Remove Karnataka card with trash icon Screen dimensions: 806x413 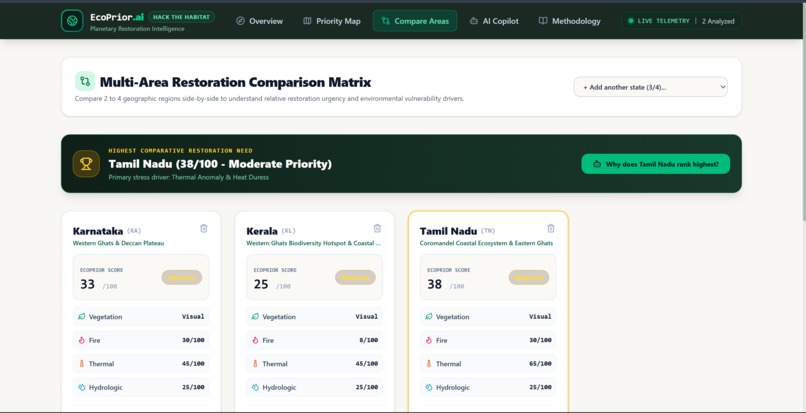tap(204, 228)
